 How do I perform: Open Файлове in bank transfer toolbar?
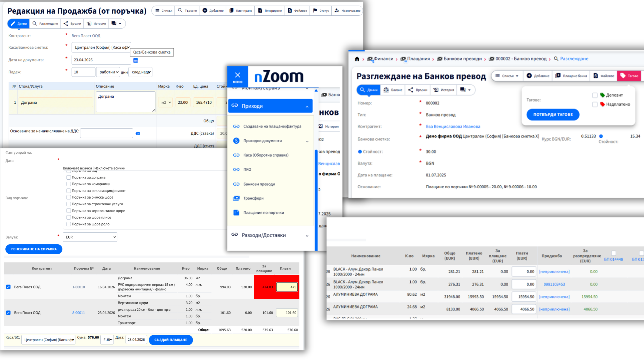pyautogui.click(x=604, y=76)
